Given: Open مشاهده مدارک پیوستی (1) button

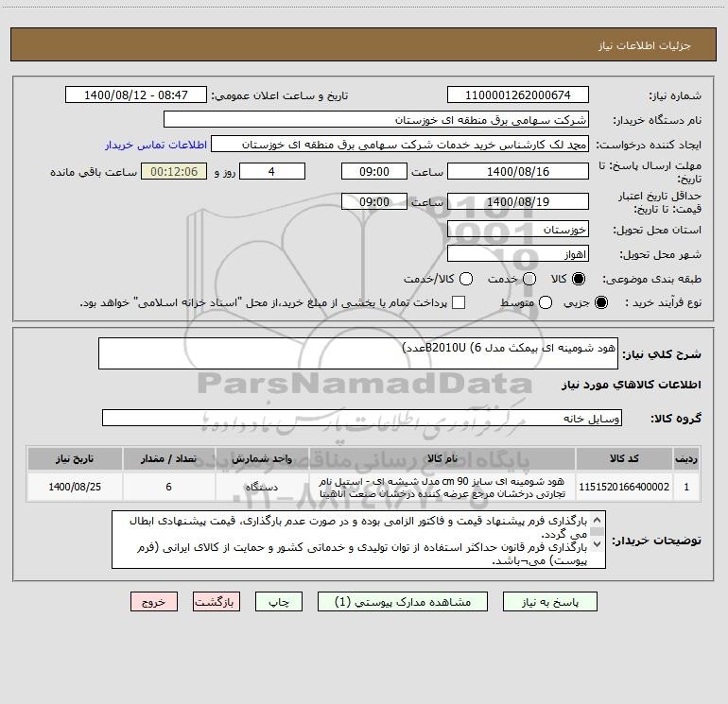Looking at the screenshot, I should (403, 602).
